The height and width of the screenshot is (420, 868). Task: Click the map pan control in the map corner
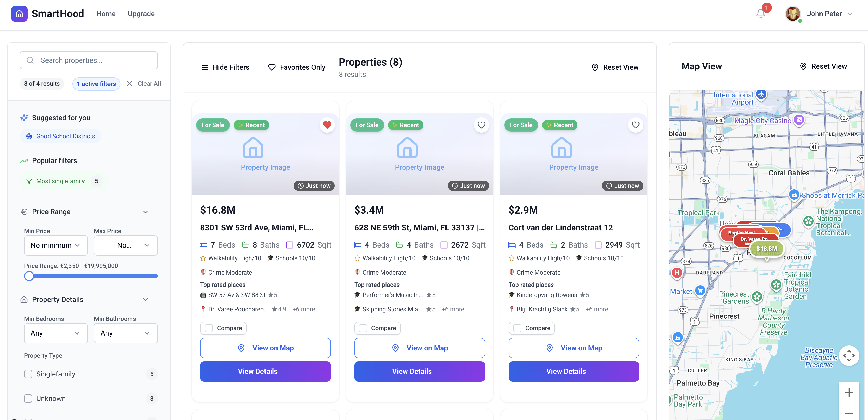click(849, 355)
